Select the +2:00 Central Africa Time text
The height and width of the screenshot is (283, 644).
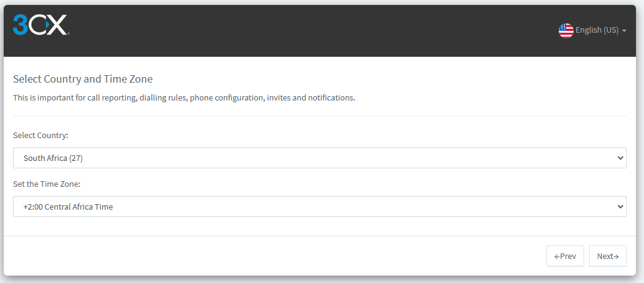click(68, 207)
